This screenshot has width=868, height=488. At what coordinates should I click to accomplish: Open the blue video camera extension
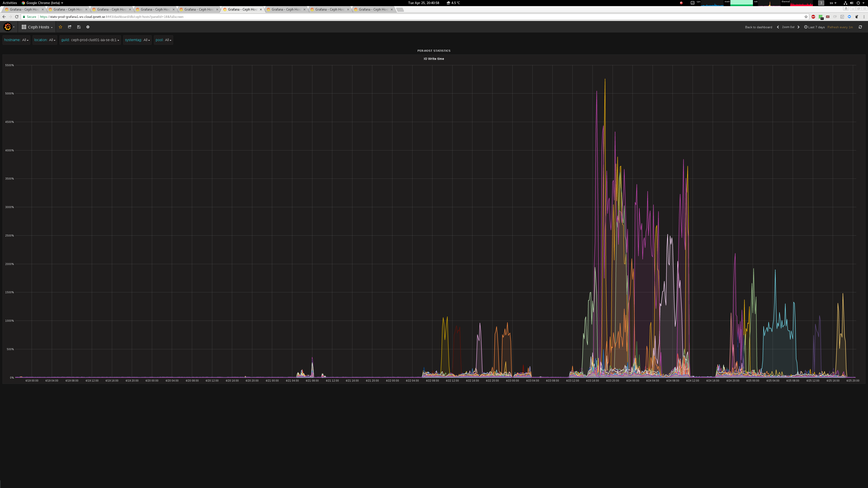click(849, 16)
